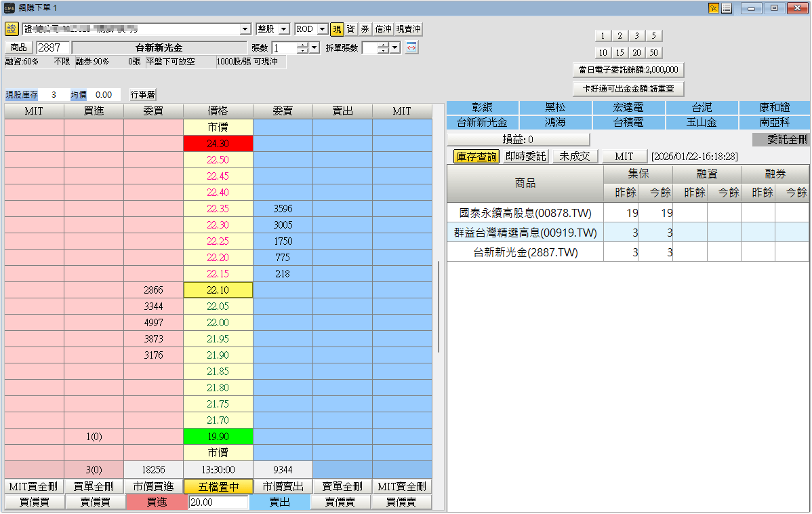This screenshot has width=812, height=514.
Task: Click the 22.35 price cell
Action: click(x=218, y=209)
